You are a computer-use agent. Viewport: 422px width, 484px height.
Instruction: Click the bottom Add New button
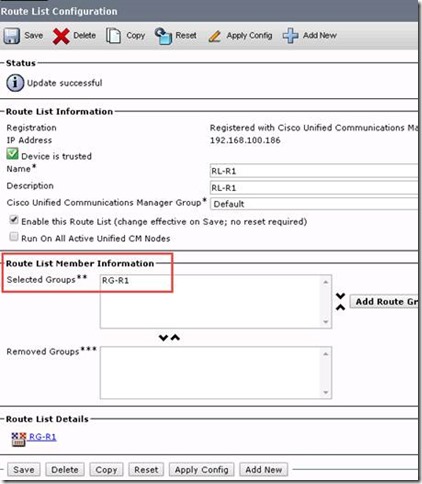click(x=264, y=470)
